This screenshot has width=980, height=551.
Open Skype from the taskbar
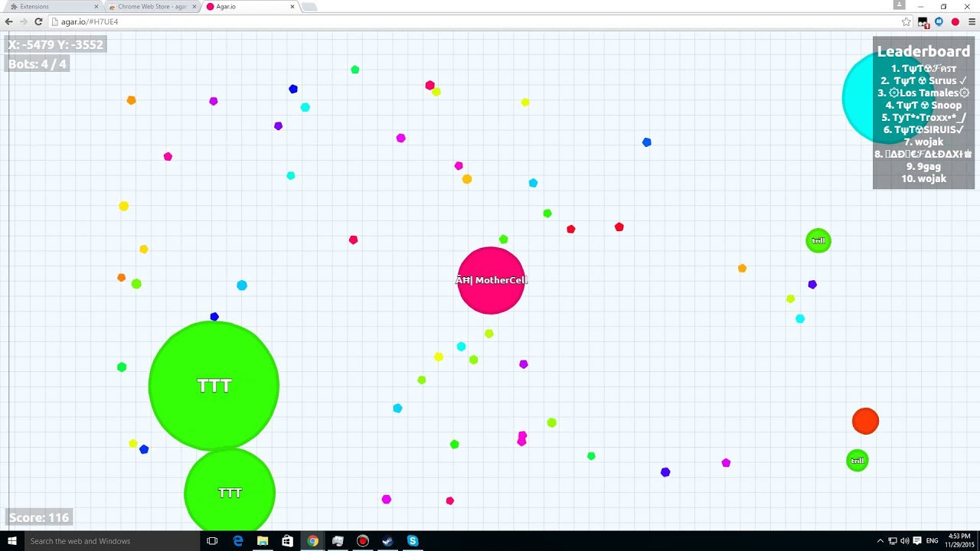(413, 541)
